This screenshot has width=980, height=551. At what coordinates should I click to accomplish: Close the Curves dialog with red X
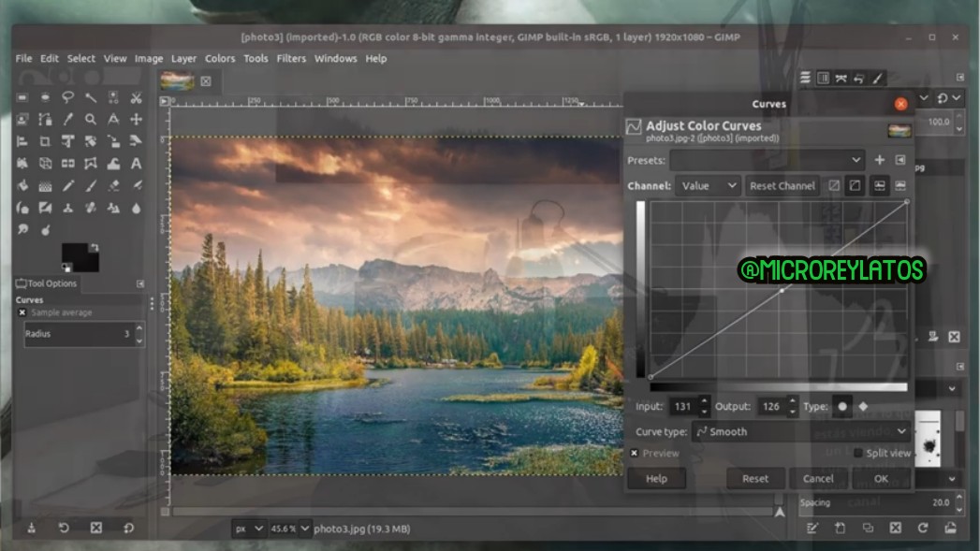click(900, 104)
